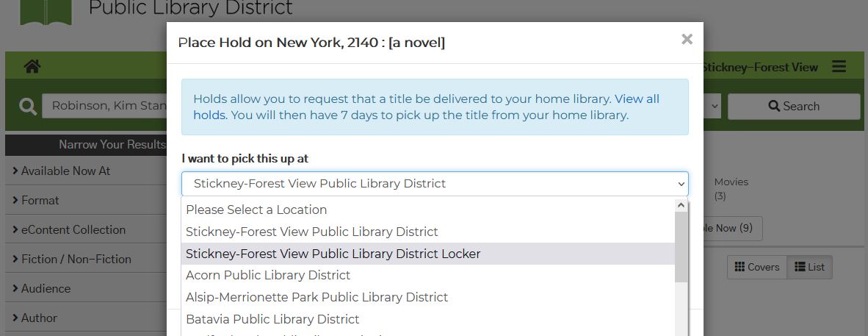
Task: Click the scrollbar up arrow in dropdown
Action: 681,205
